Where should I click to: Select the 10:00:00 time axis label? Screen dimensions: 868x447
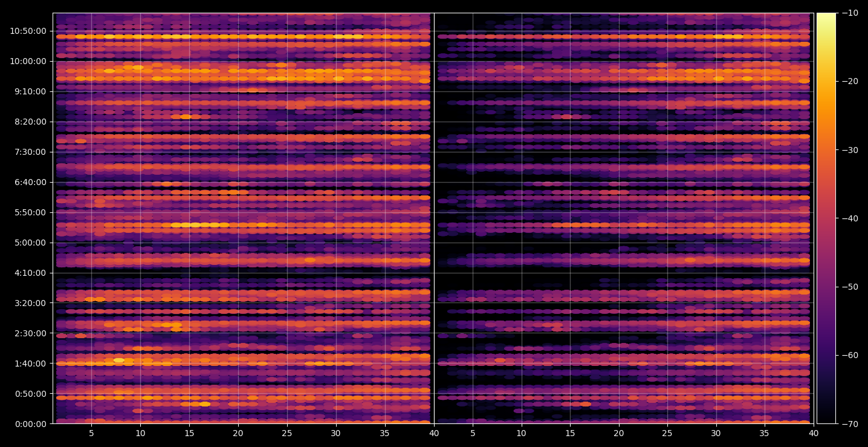(28, 61)
